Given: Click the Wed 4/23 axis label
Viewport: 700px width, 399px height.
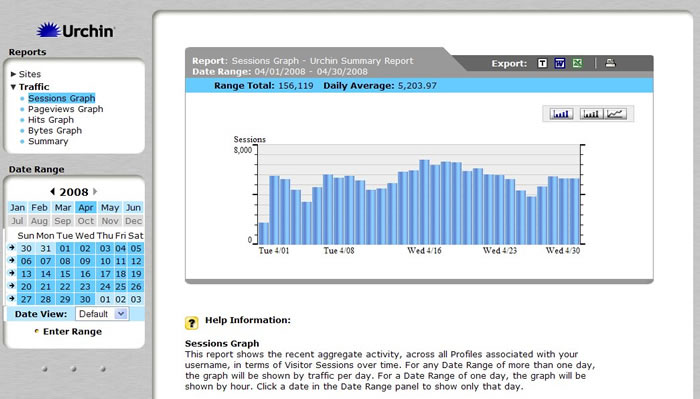Looking at the screenshot, I should click(x=500, y=250).
